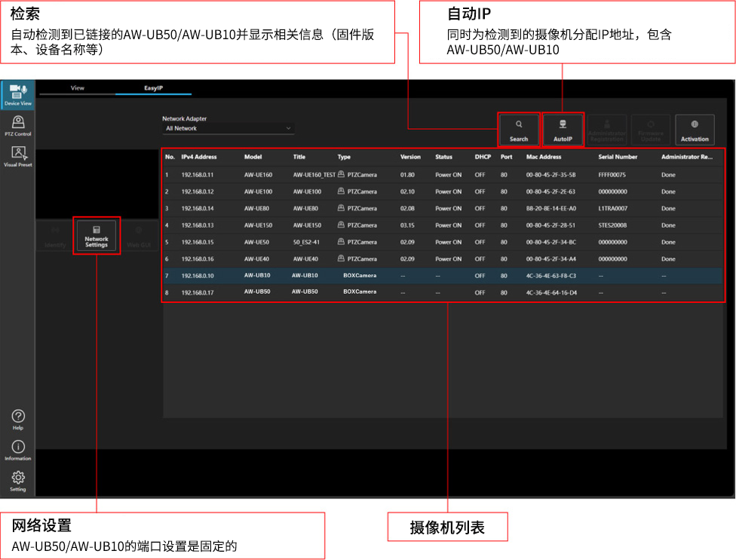Open Network Settings
Screen dimensions: 736x560
pos(97,236)
